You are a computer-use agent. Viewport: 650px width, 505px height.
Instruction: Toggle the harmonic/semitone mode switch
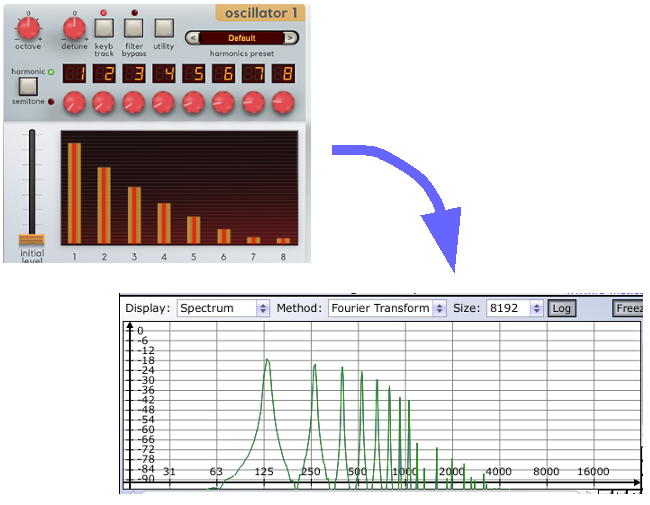pos(28,86)
